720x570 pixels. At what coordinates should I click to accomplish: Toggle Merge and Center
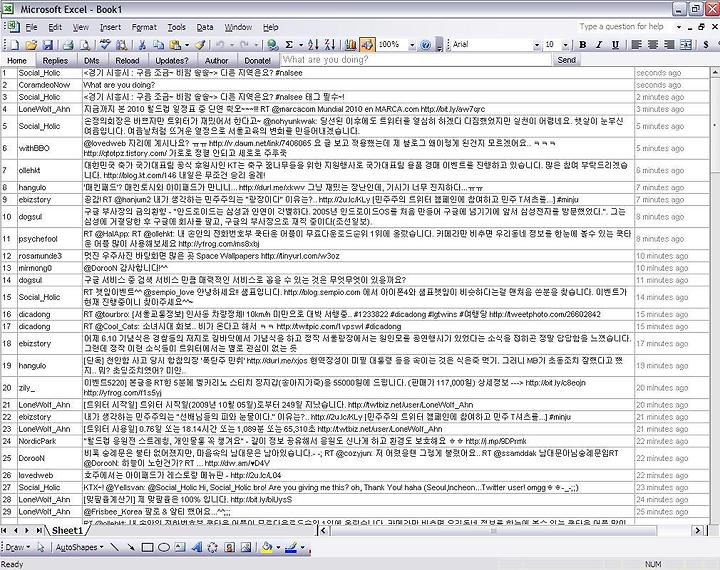[x=686, y=45]
